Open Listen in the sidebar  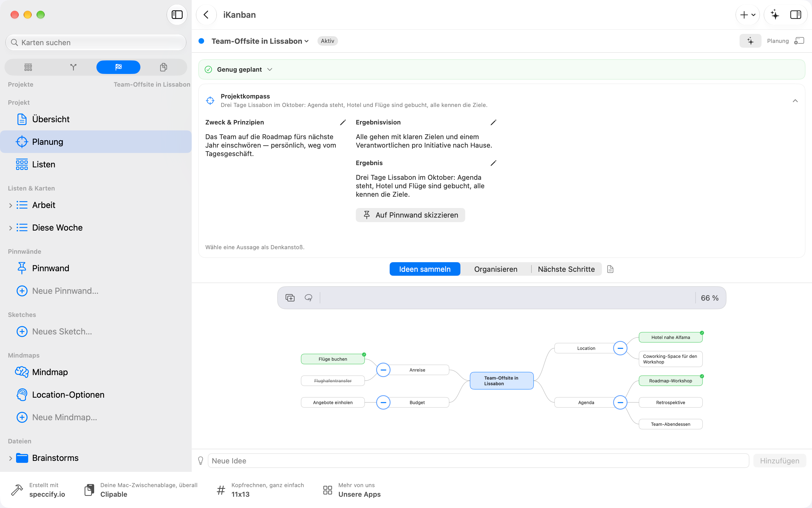(96, 165)
